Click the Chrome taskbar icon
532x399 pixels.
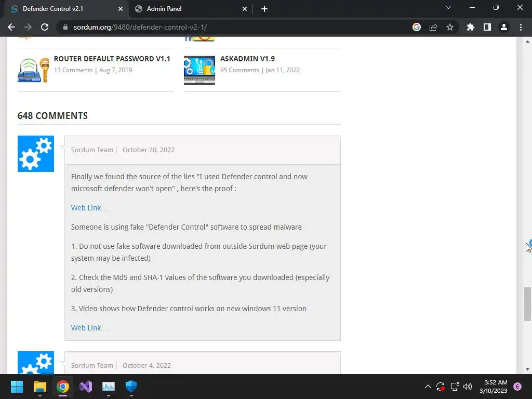click(62, 387)
